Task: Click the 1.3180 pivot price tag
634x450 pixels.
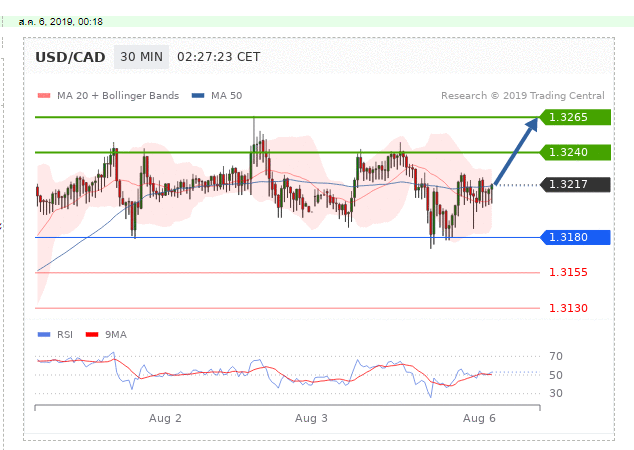Action: pos(575,237)
